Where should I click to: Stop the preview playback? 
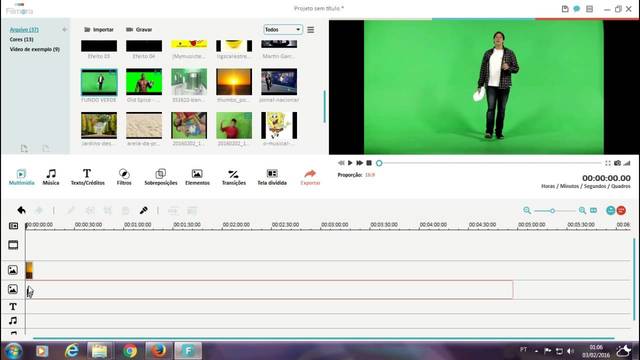[x=369, y=163]
